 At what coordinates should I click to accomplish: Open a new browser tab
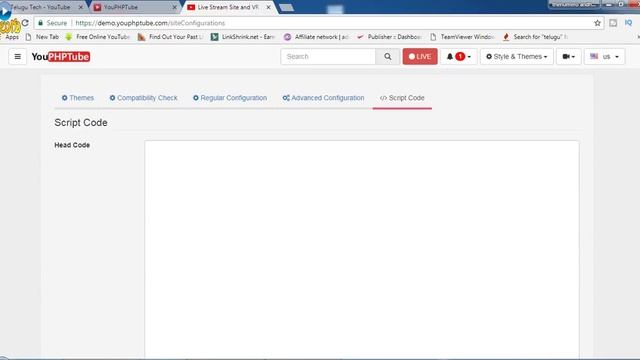[287, 7]
